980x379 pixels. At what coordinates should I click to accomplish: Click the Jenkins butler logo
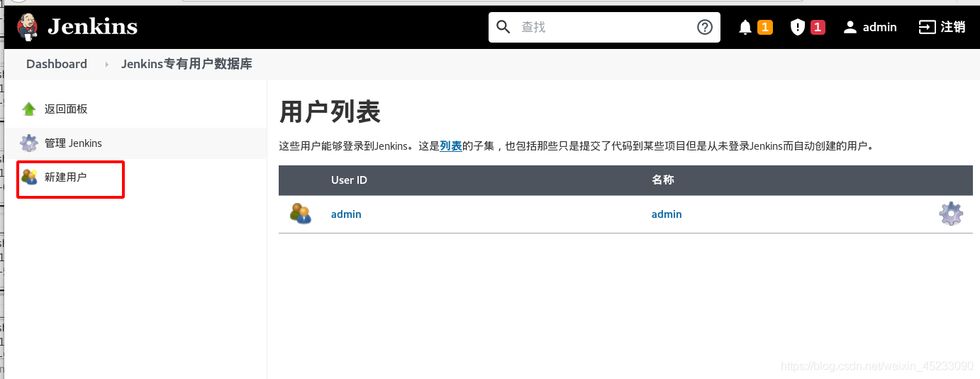[x=28, y=27]
